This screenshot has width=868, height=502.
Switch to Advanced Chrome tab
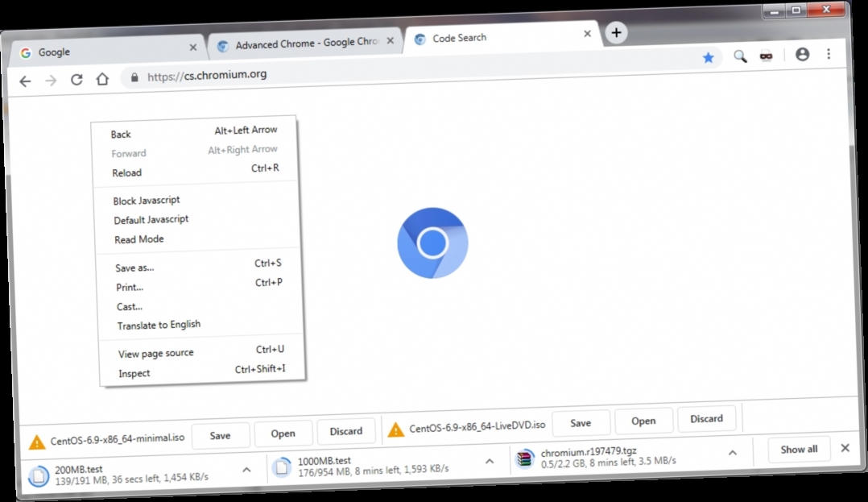(305, 44)
